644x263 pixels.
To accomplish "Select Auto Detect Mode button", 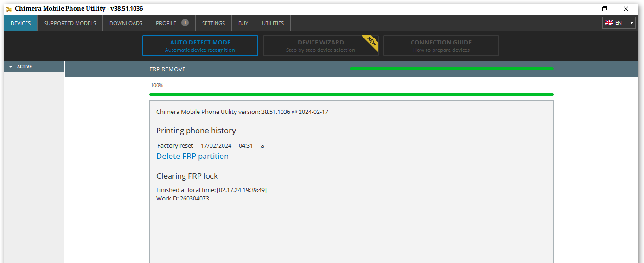I will pyautogui.click(x=200, y=46).
